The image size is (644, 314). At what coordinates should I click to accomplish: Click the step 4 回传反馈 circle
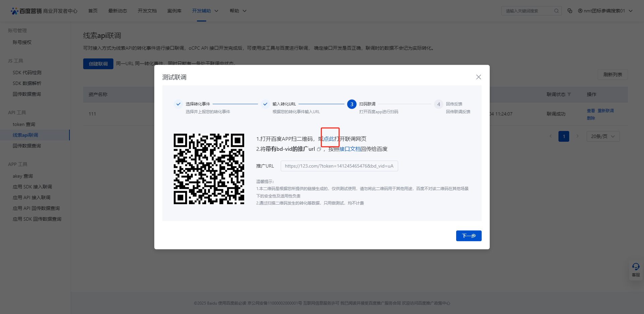(438, 104)
